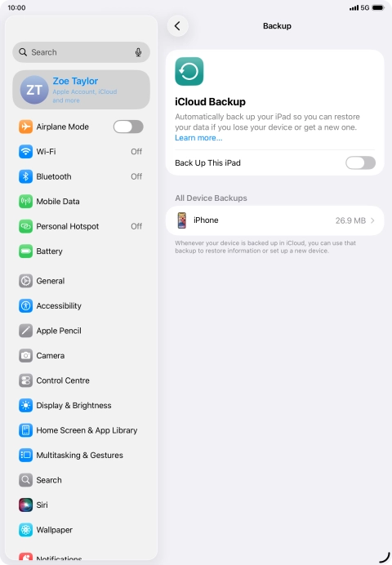Follow the Learn more link

[x=198, y=138]
